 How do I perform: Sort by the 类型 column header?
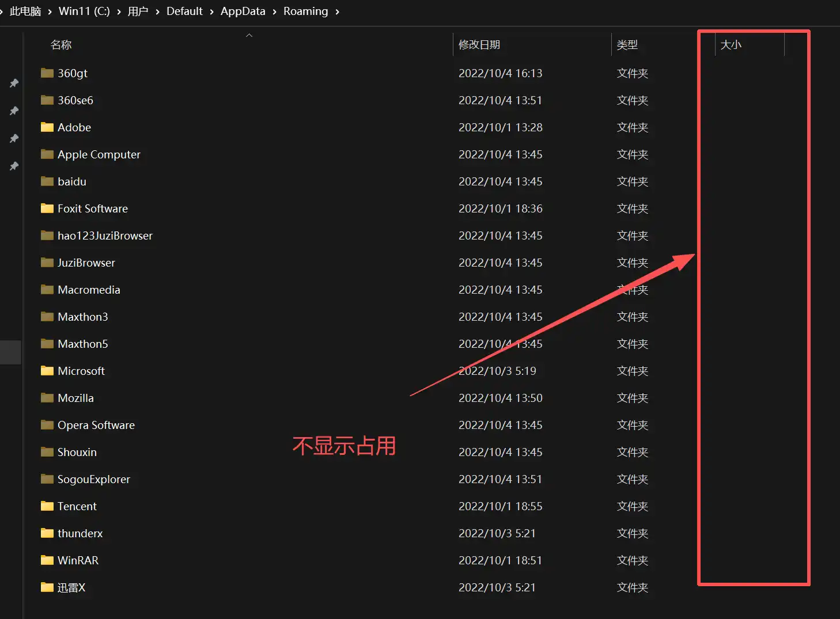(627, 45)
